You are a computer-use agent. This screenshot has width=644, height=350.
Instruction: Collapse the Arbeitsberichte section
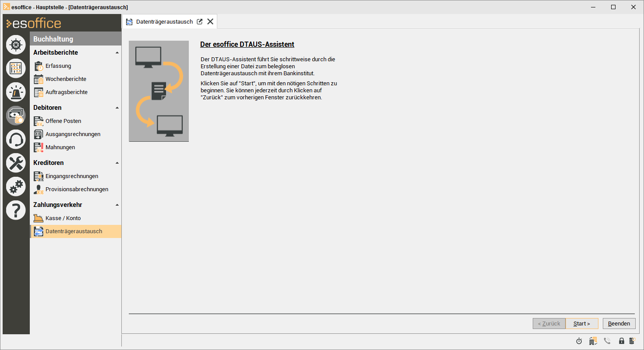[117, 53]
